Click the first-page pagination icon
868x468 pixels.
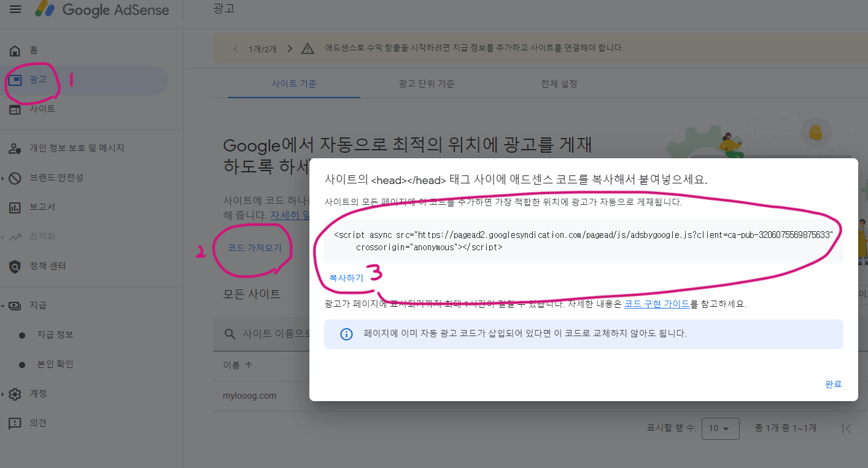coord(847,429)
